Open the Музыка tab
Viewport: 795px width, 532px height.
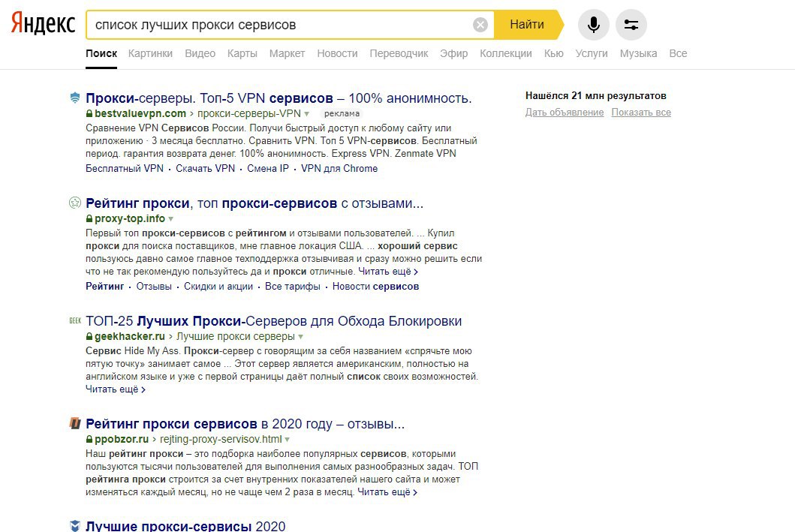pyautogui.click(x=638, y=53)
